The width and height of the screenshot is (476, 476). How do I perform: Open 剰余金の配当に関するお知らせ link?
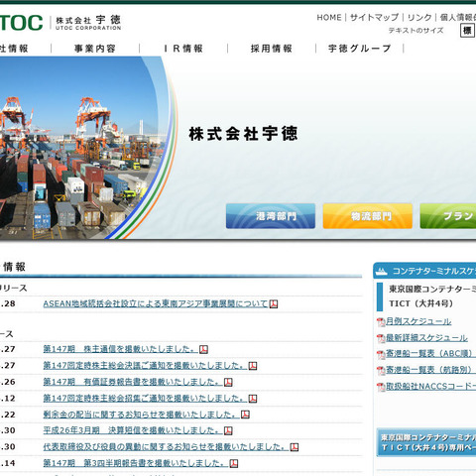coord(141,415)
